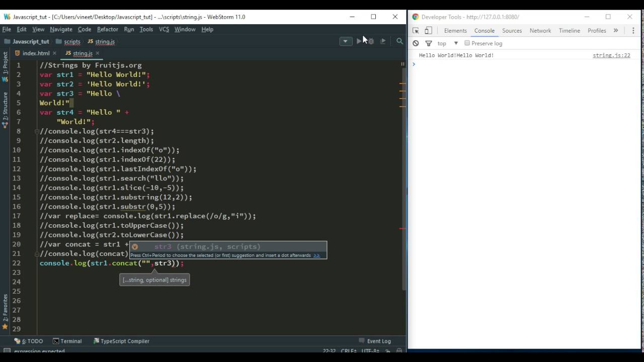Click line 22 console.log code text
The height and width of the screenshot is (362, 644).
(x=112, y=263)
